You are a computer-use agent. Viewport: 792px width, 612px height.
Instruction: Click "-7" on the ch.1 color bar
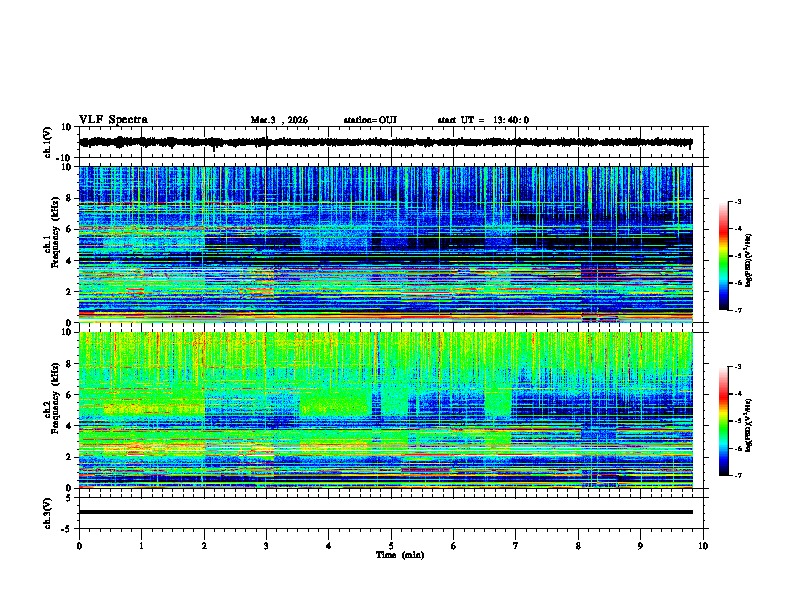[737, 310]
